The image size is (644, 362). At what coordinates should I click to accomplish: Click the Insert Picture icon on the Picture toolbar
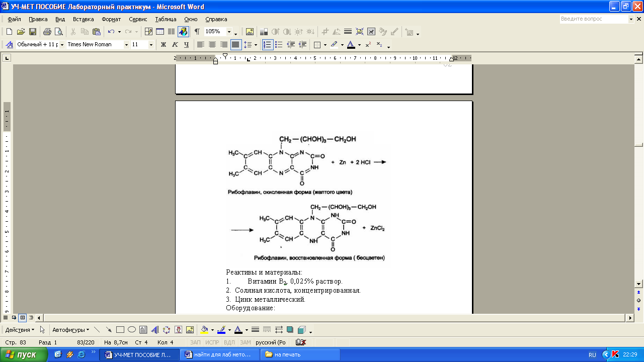pos(250,32)
